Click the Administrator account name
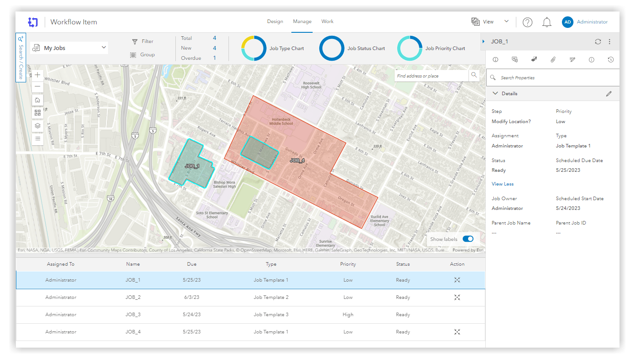This screenshot has width=635, height=364. point(592,22)
